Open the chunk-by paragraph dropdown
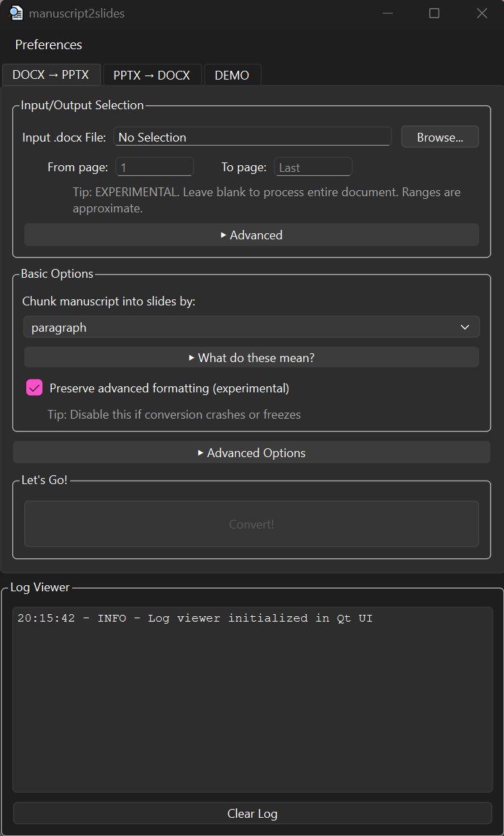504x836 pixels. pos(251,327)
